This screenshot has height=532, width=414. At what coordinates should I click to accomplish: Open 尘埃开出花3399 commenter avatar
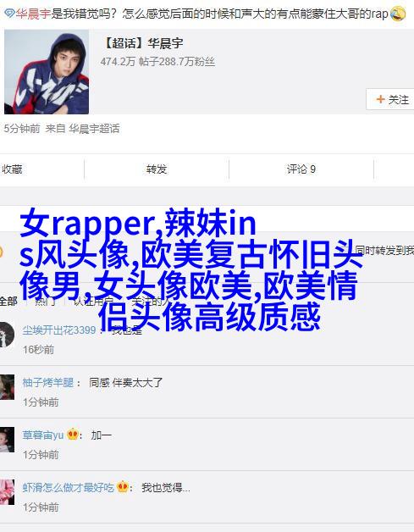pyautogui.click(x=7, y=335)
